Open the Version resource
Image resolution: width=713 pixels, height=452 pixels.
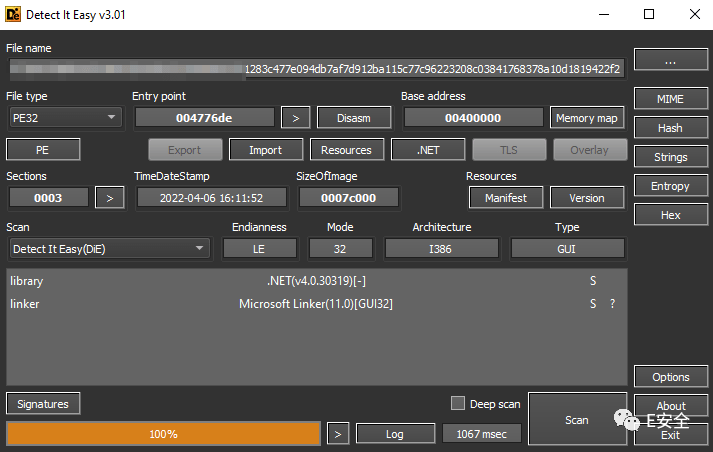[x=587, y=198]
